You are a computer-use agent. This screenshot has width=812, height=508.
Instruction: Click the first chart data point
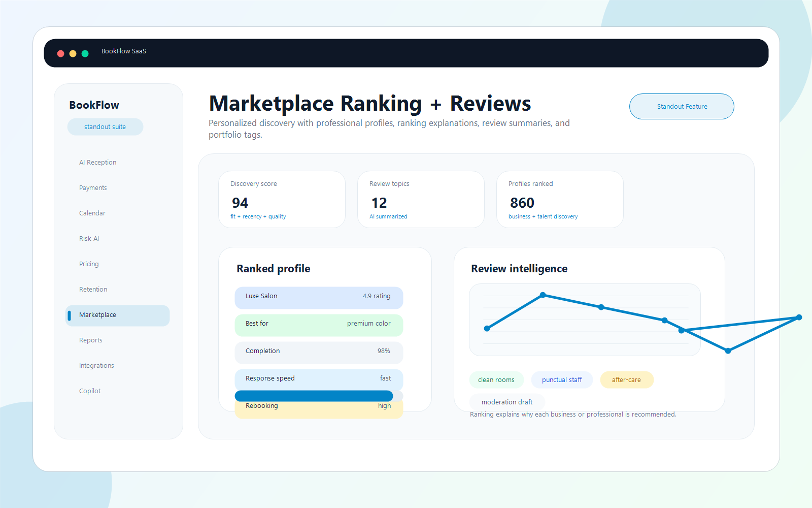pyautogui.click(x=487, y=329)
